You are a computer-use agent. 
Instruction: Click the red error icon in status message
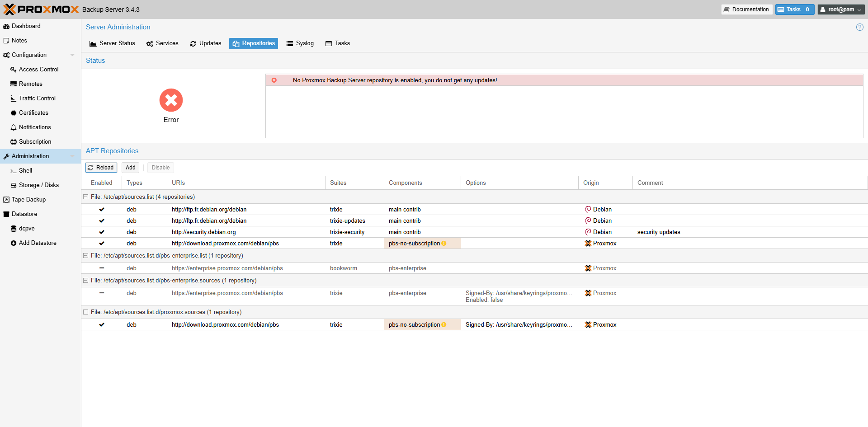274,80
